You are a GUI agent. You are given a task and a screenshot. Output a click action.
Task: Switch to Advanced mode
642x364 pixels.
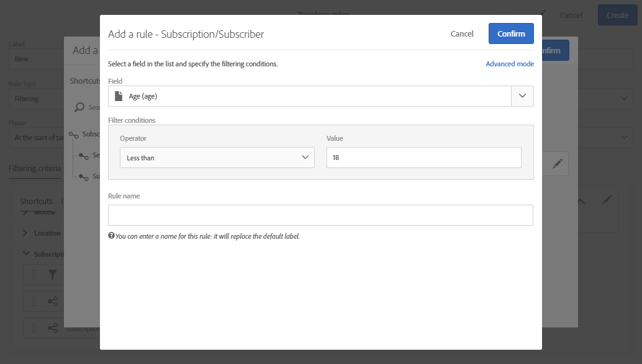510,64
